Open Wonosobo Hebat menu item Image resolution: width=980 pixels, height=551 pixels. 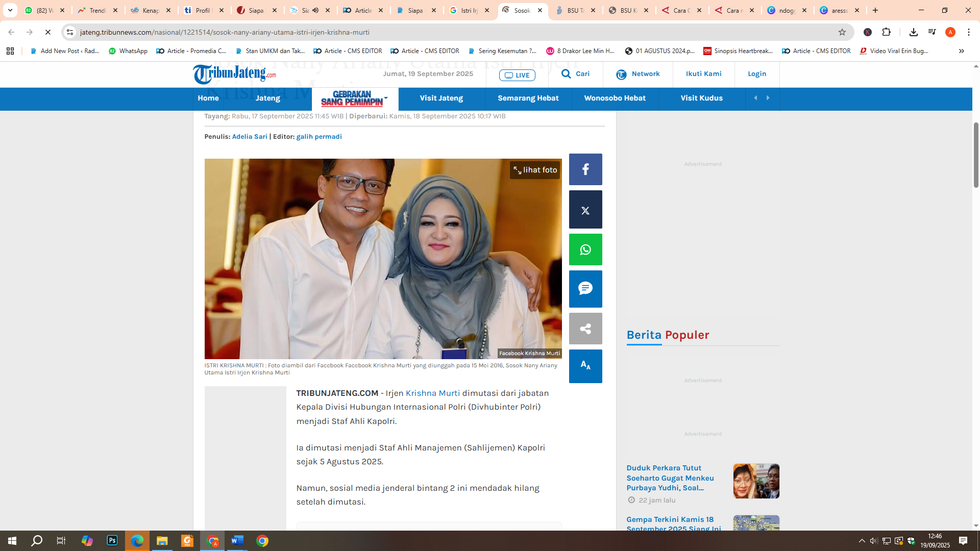click(x=615, y=98)
